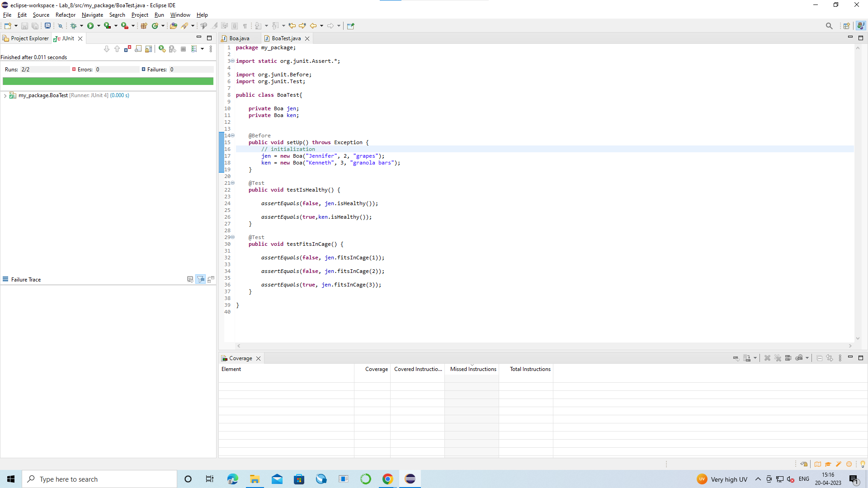
Task: Open Debug configurations dropdown arrow
Action: point(81,26)
